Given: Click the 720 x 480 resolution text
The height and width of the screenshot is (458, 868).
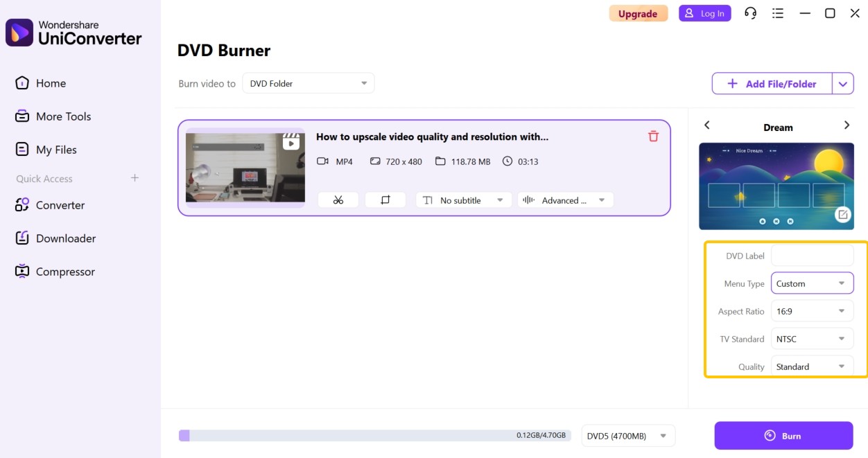Looking at the screenshot, I should point(403,161).
